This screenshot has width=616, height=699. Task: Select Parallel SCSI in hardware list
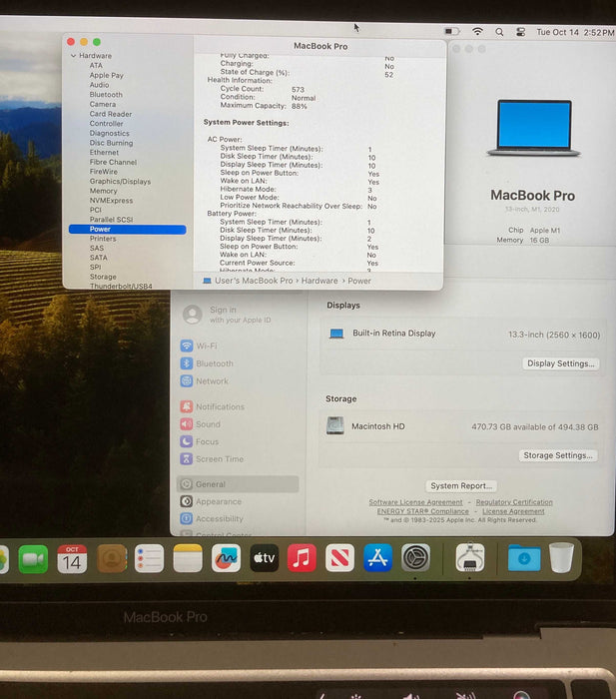coord(111,220)
